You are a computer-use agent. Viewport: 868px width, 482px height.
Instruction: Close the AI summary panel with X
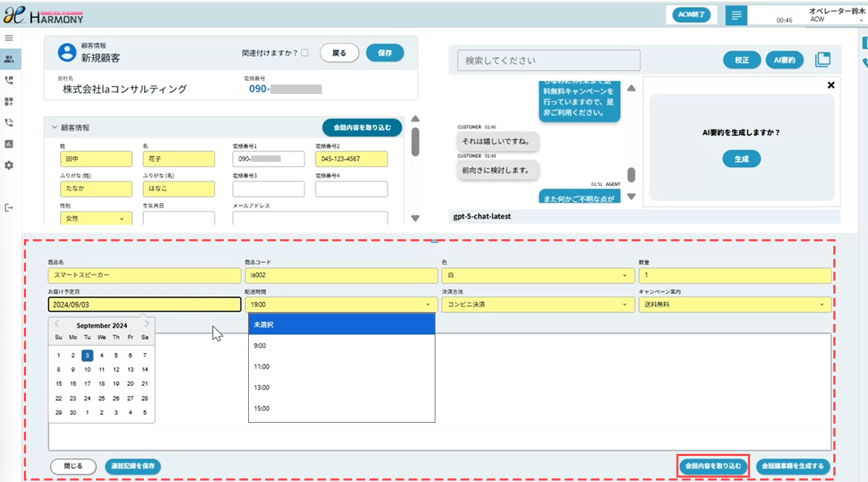(830, 85)
